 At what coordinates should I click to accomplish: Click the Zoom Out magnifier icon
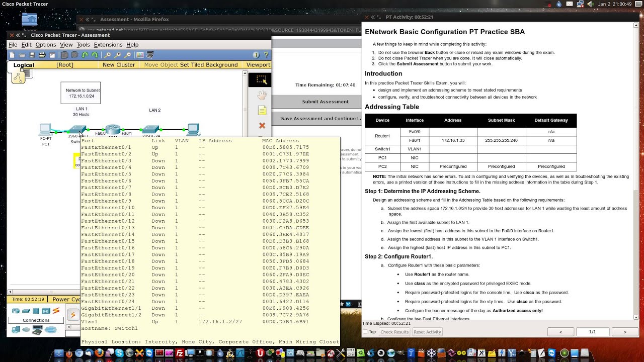(128, 55)
